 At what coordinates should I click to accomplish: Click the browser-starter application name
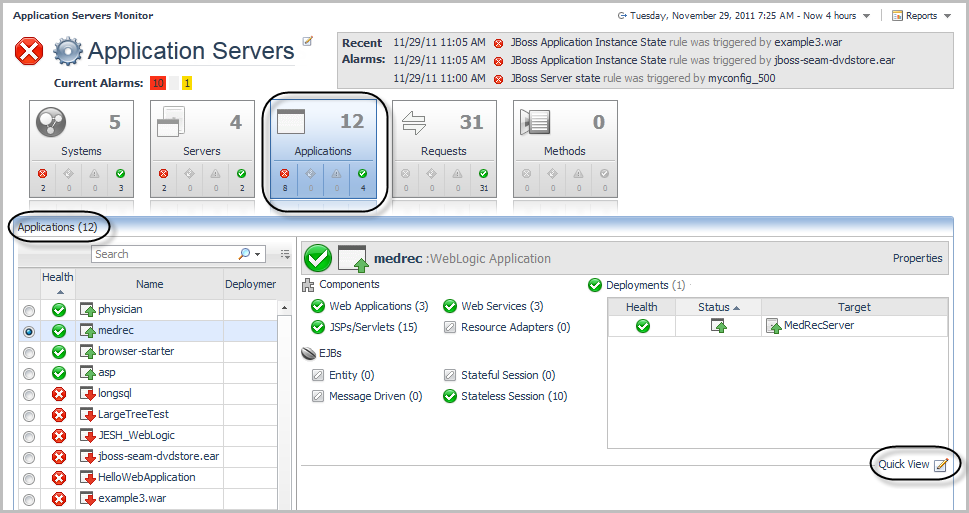136,351
